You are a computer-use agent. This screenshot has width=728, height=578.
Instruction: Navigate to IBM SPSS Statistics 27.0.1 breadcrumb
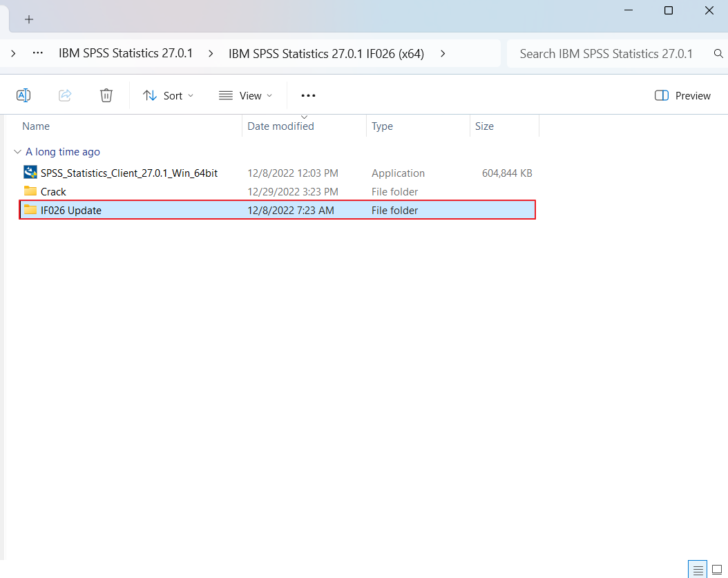pos(125,54)
